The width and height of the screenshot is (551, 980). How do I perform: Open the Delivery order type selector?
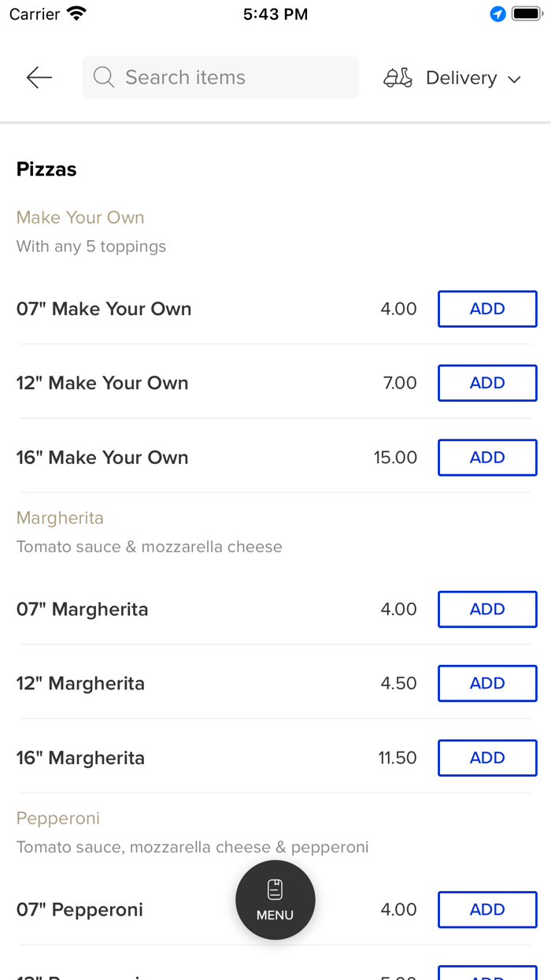(461, 78)
